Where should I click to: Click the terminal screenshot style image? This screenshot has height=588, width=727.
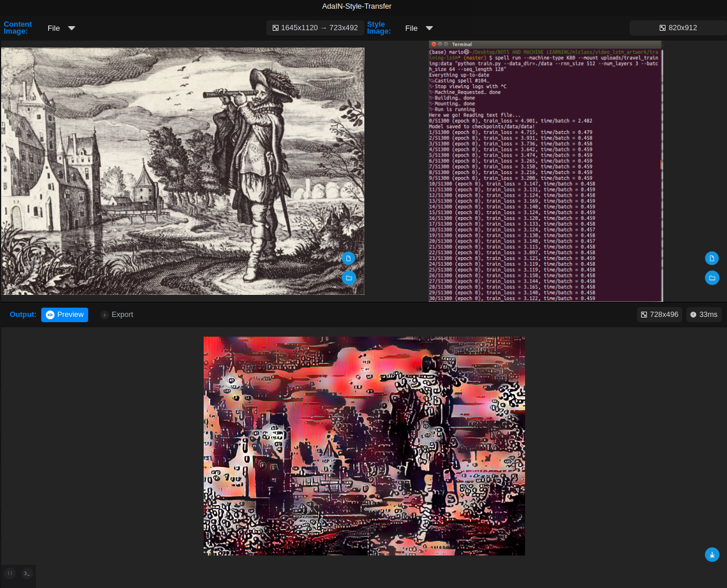pyautogui.click(x=546, y=171)
